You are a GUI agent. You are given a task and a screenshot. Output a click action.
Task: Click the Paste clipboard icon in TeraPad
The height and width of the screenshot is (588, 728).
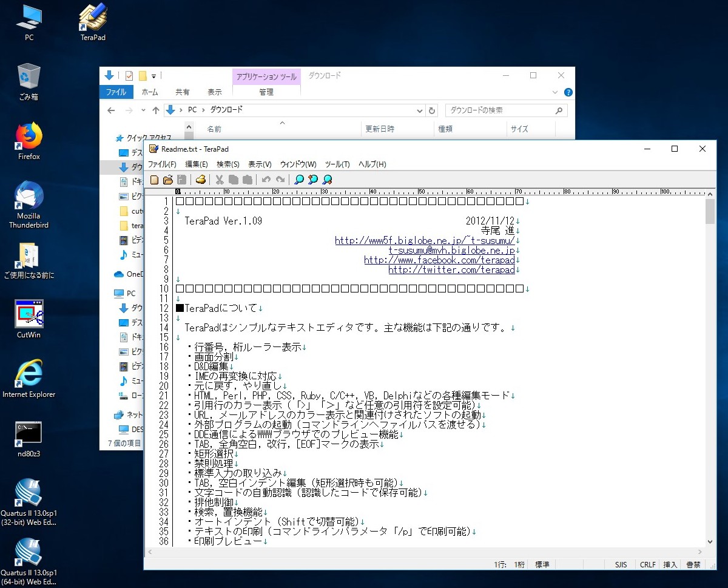pyautogui.click(x=247, y=180)
